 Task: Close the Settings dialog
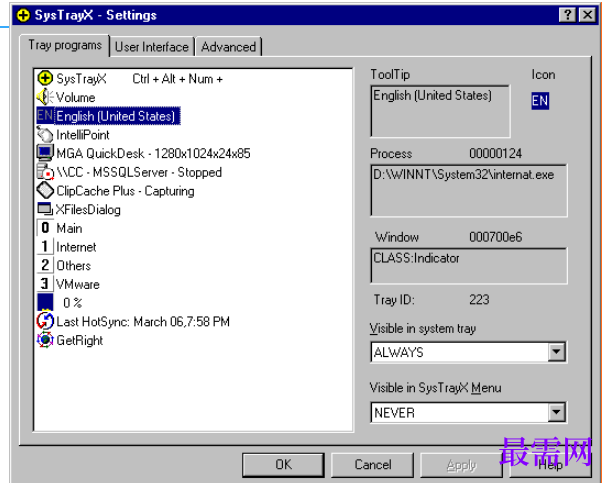[x=587, y=15]
